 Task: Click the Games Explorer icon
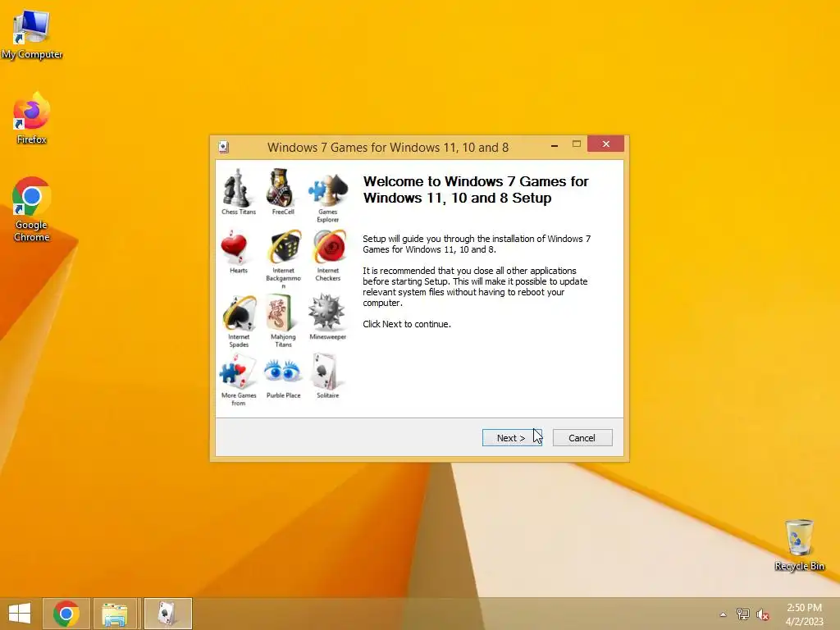[x=328, y=189]
